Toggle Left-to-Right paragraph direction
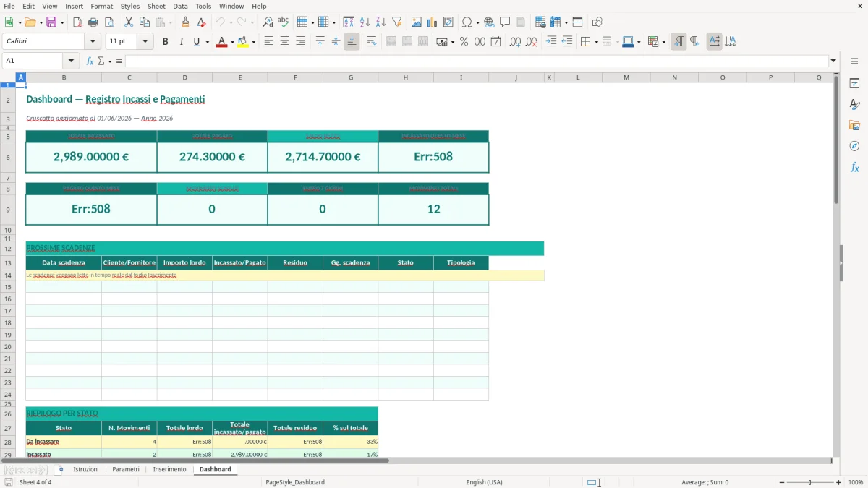The height and width of the screenshot is (488, 868). point(678,42)
